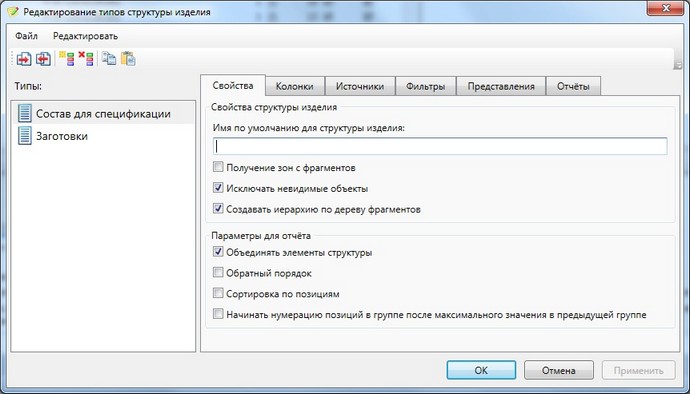
Task: Tick Сортировка по позициям checkbox
Action: coord(218,293)
